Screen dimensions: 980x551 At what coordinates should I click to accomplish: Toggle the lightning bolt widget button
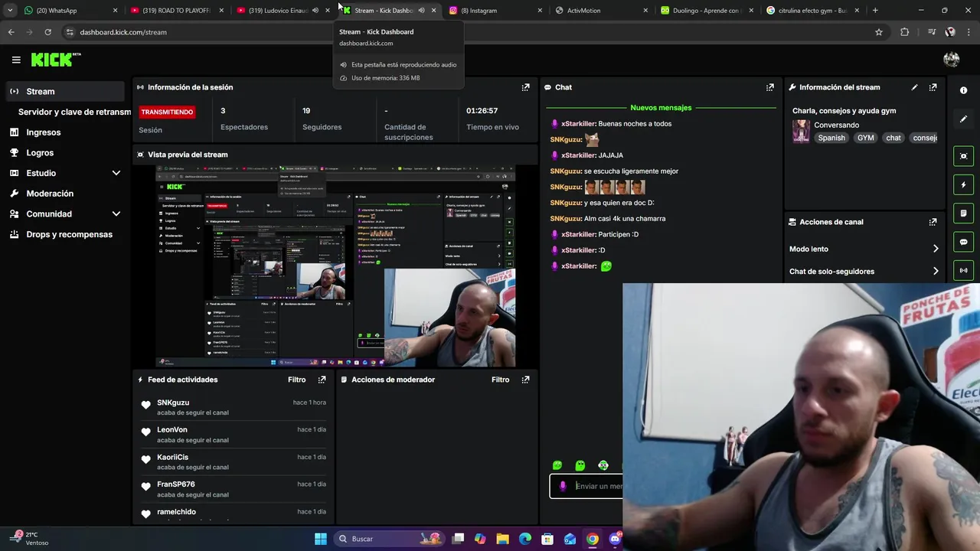pyautogui.click(x=963, y=184)
